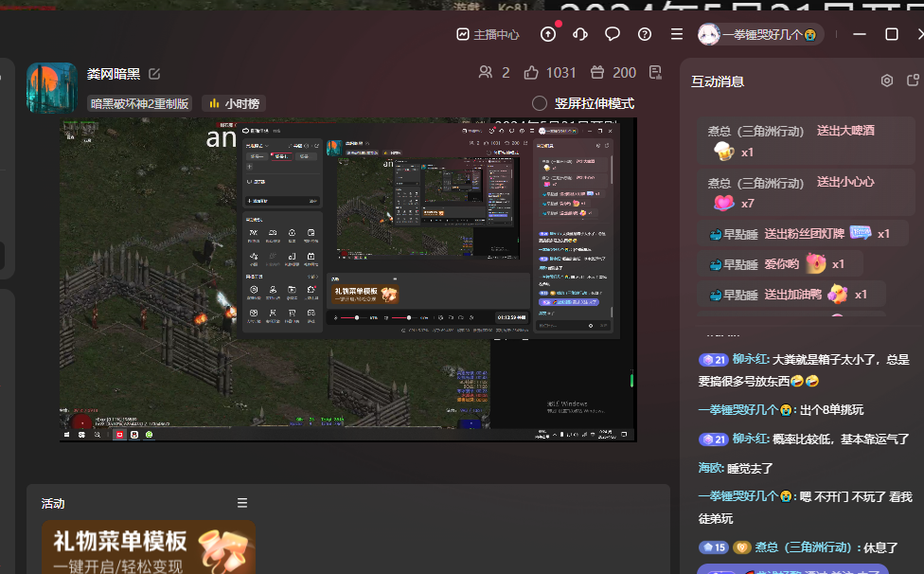924x574 pixels.
Task: Click the 暗黑破坏神2重制版 game tag
Action: pos(140,104)
